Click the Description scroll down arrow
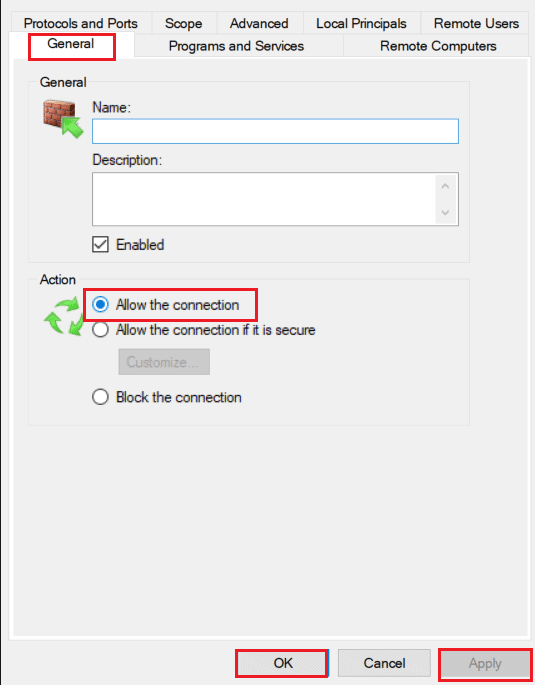Viewport: 535px width, 685px height. pyautogui.click(x=445, y=213)
